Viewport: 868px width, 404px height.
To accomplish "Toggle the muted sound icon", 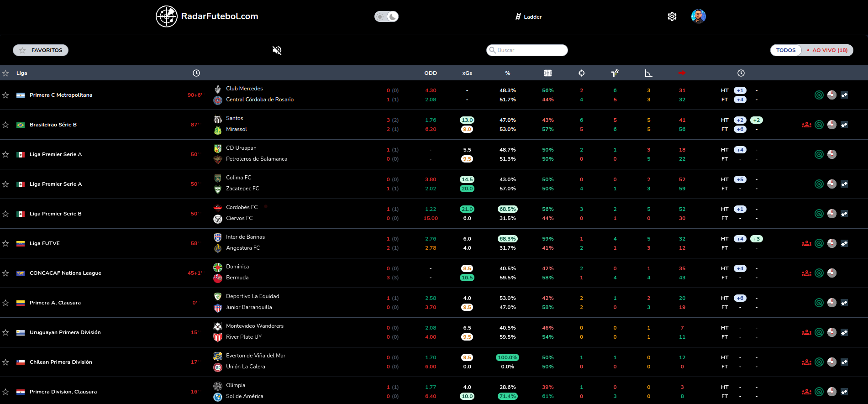I will coord(277,50).
